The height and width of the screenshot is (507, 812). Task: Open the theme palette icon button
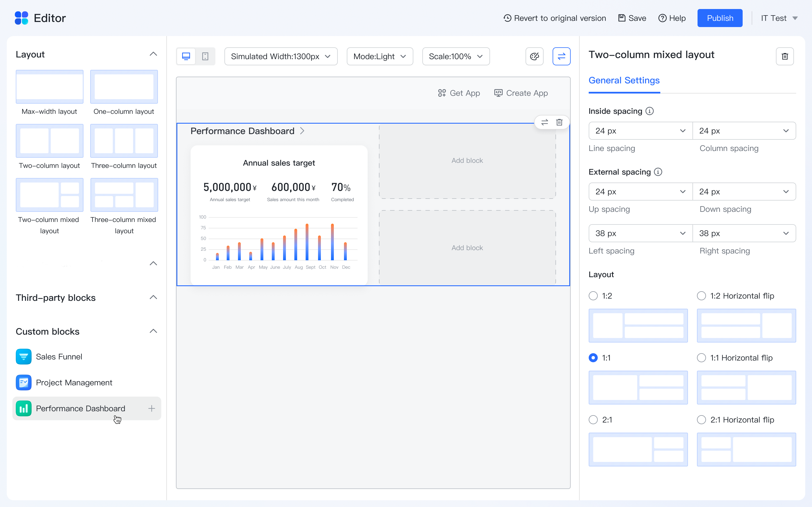click(x=534, y=56)
